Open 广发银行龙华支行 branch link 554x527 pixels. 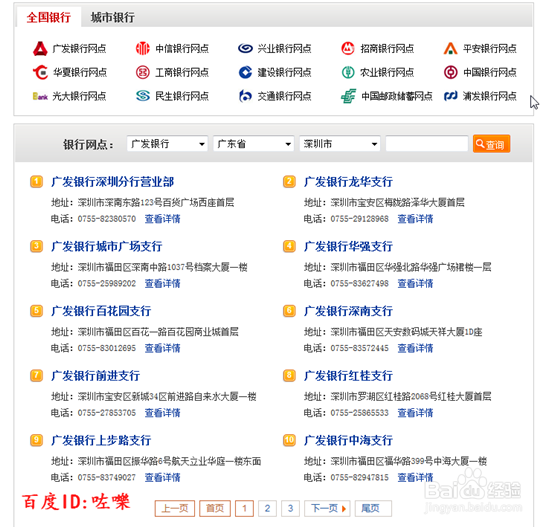point(348,182)
